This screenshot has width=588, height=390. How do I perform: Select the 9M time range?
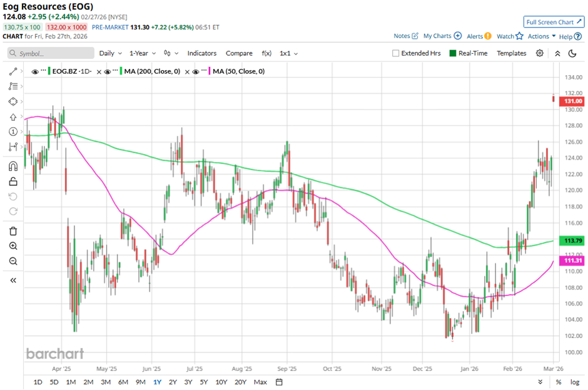coord(140,382)
